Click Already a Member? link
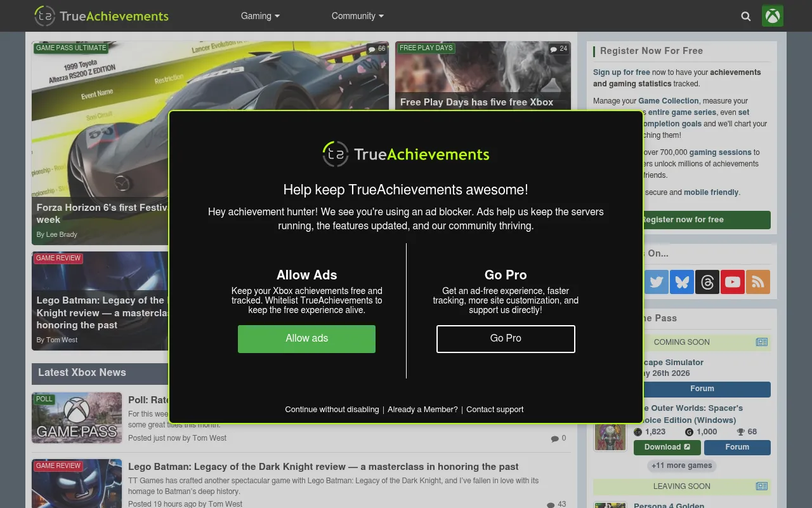 (x=422, y=410)
